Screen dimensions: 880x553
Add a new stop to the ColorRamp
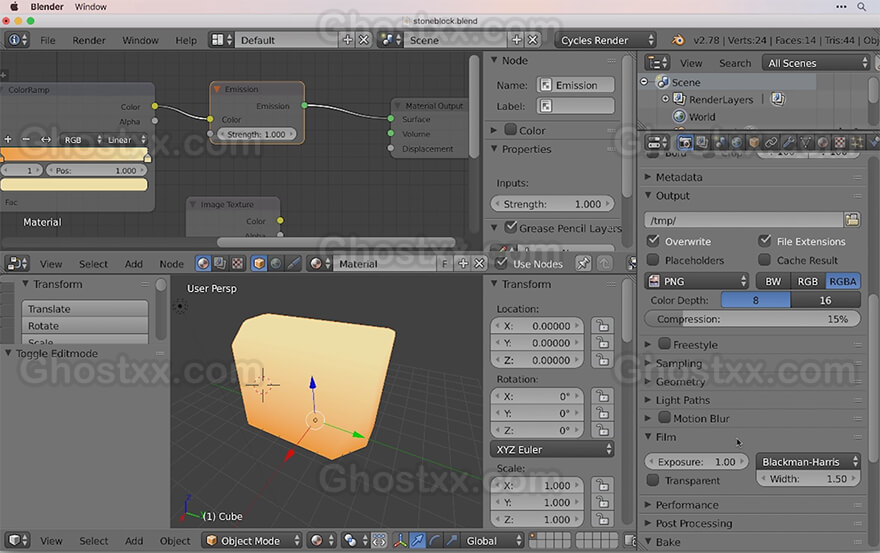point(8,139)
